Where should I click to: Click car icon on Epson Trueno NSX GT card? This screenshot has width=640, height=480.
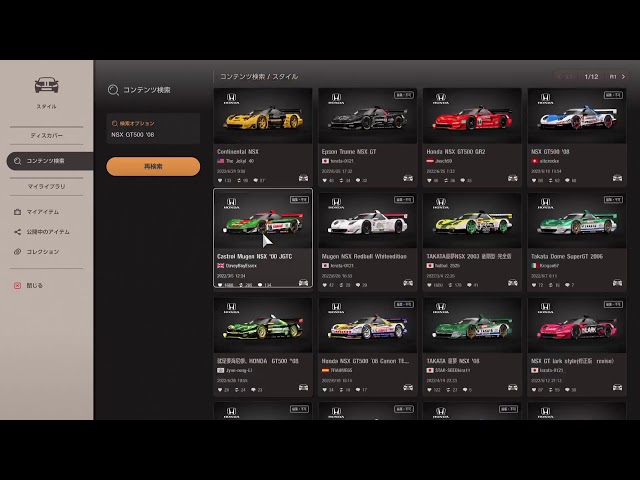click(408, 178)
